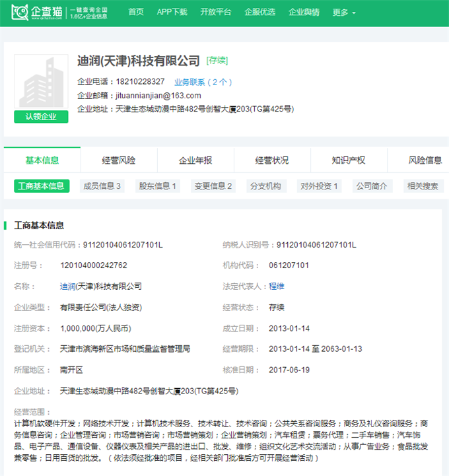Click the 迪润 link in 名称 row

point(68,287)
